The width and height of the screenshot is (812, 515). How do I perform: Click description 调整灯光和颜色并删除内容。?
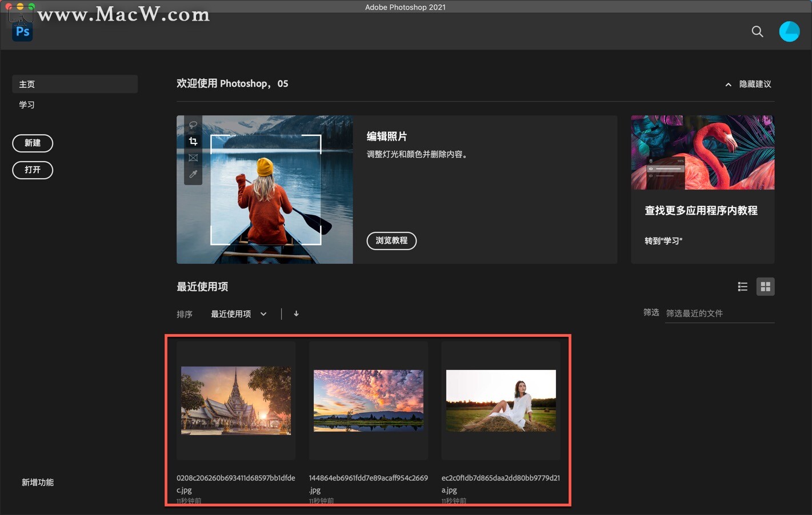[x=419, y=154]
